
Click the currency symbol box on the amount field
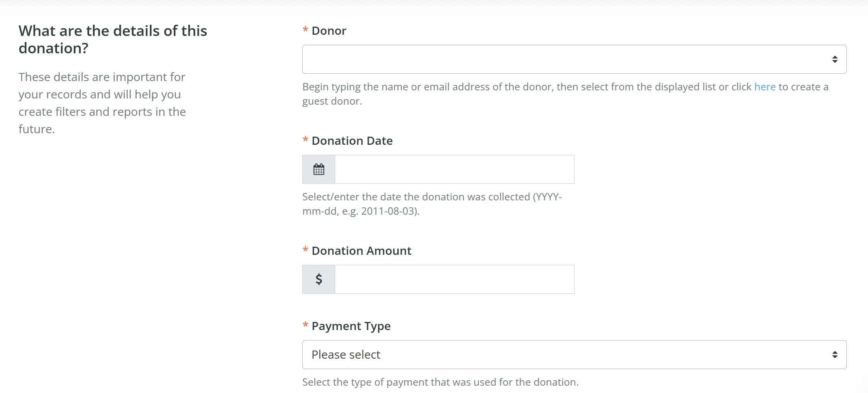tap(318, 279)
